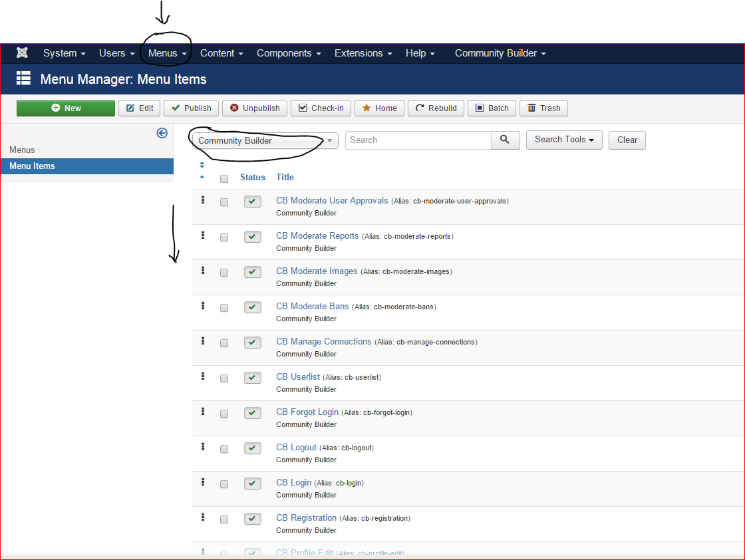Sort list by Status column
Screen dimensions: 745x560
252,177
